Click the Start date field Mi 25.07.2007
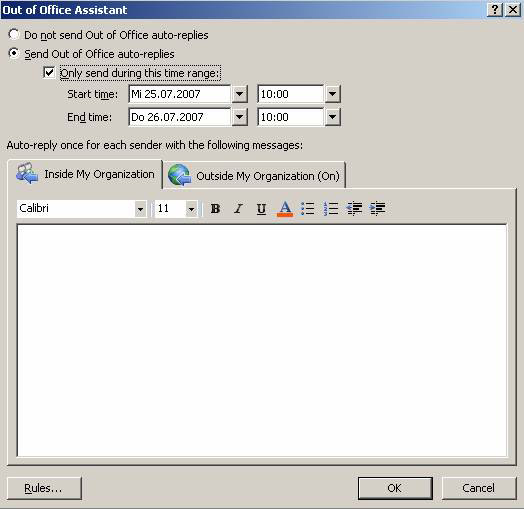This screenshot has height=509, width=524. [180, 94]
